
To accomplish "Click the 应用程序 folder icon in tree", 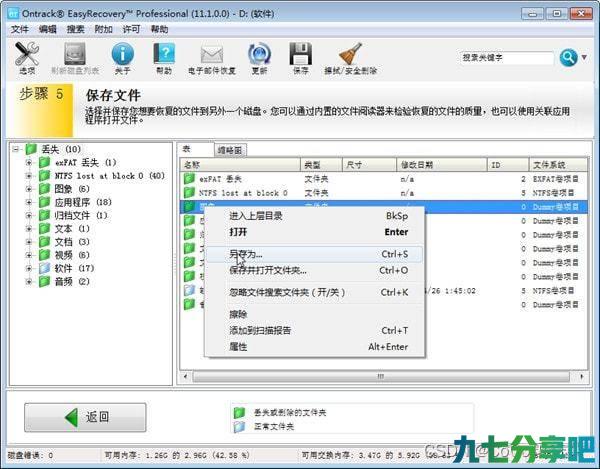I will coord(44,202).
